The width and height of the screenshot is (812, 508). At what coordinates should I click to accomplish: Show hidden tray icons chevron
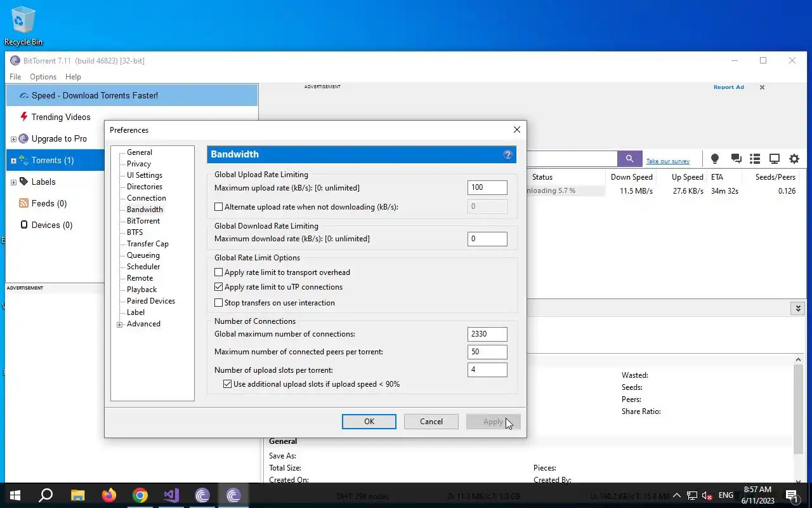click(676, 495)
